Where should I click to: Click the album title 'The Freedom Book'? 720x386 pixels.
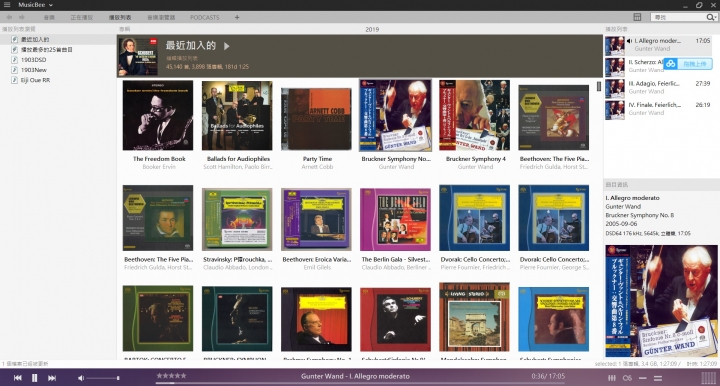tap(159, 159)
